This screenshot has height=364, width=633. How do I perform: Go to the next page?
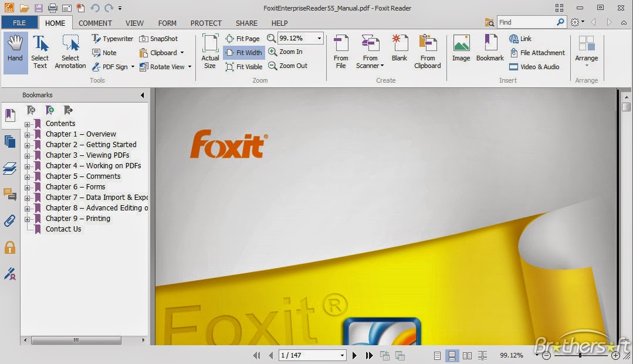(x=354, y=355)
